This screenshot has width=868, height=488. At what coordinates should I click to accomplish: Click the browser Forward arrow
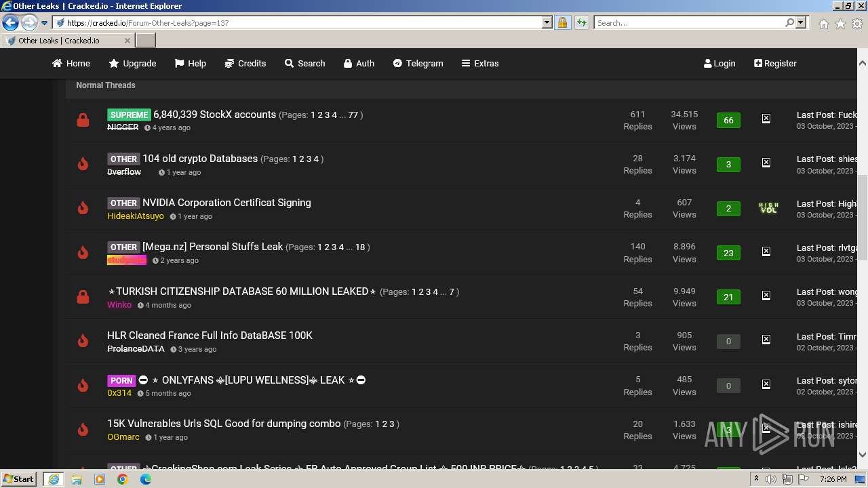29,23
